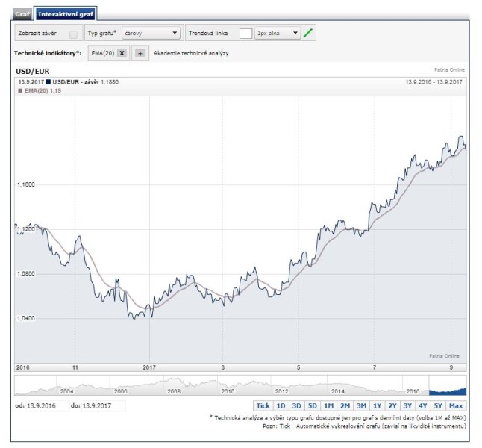
Task: Select the Max time range
Action: [x=456, y=406]
